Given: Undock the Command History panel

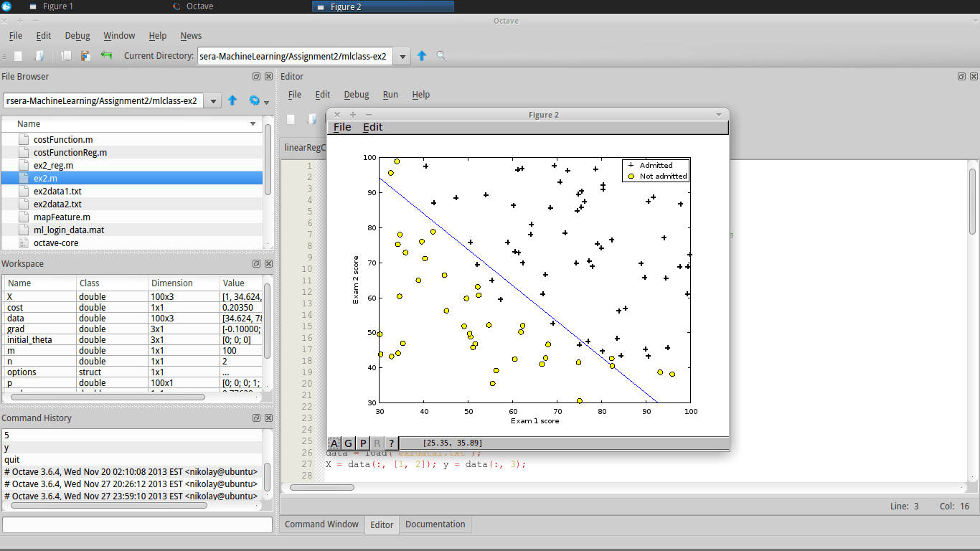Looking at the screenshot, I should [x=256, y=418].
